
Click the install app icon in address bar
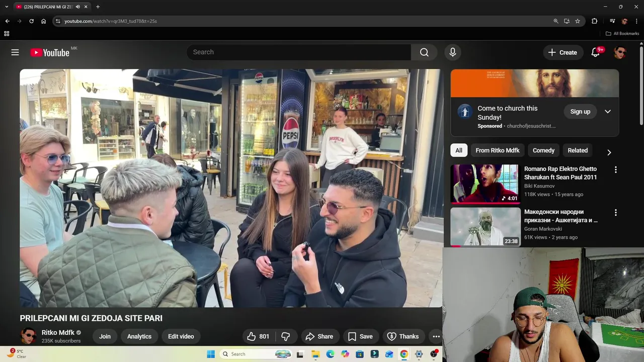click(x=567, y=21)
